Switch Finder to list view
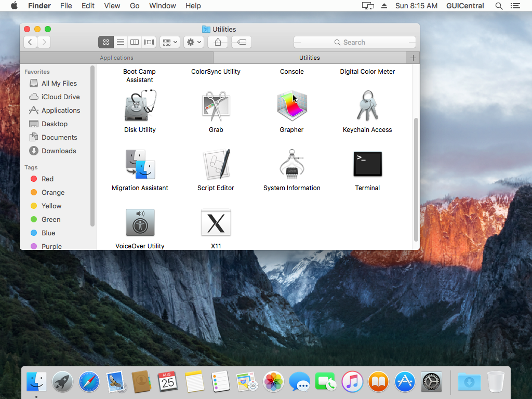The width and height of the screenshot is (532, 399). click(x=121, y=42)
